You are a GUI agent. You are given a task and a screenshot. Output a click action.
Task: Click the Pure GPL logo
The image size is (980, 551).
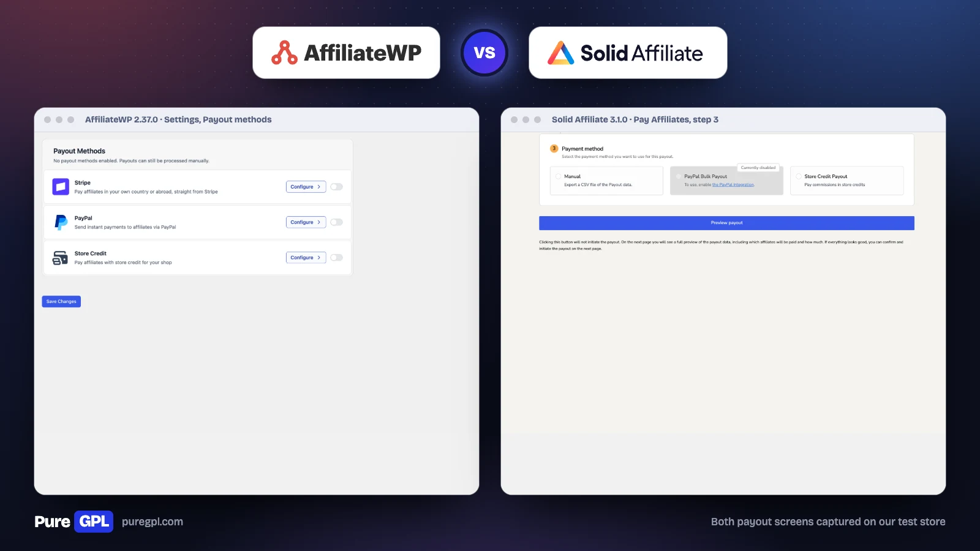73,522
